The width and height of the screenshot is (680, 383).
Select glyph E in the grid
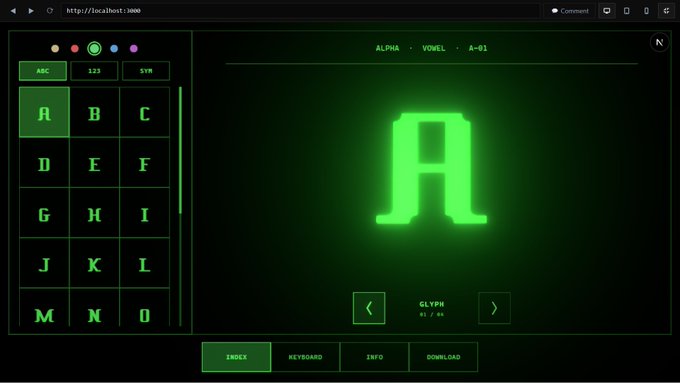coord(95,163)
